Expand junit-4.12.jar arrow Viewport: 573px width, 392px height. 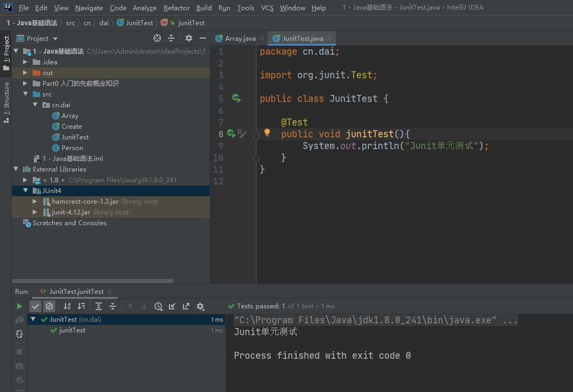[x=35, y=212]
